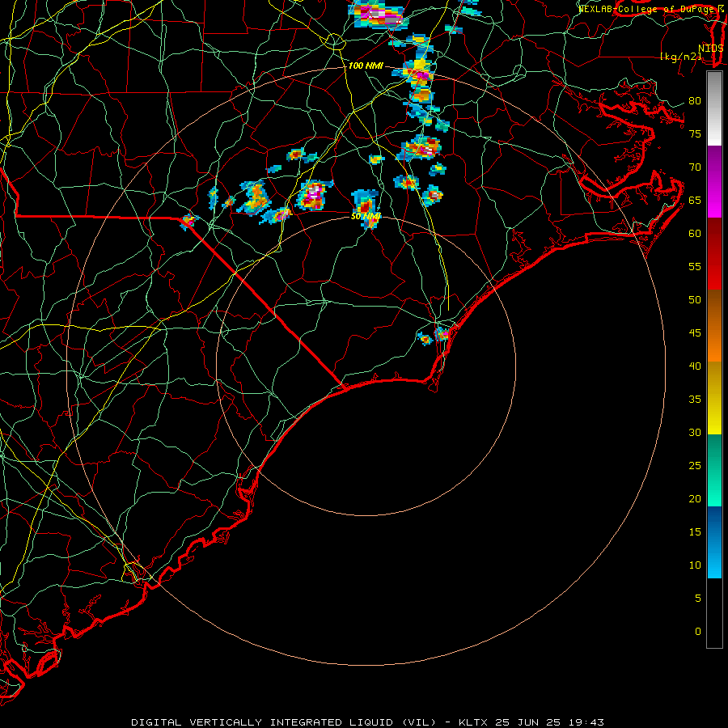Select the dark red segment of color scale
Viewport: 728px width, 728px height.
[x=714, y=254]
